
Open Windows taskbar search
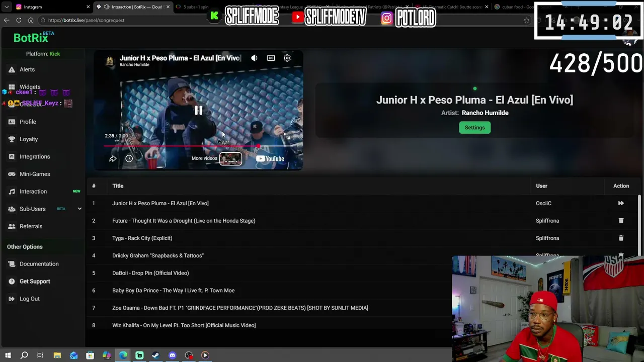[x=24, y=355]
